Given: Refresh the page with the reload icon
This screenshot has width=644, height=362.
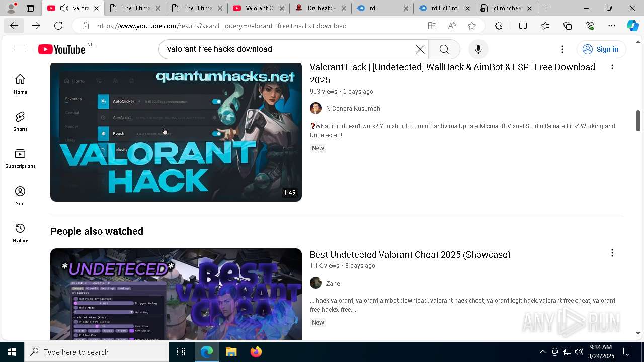Looking at the screenshot, I should coord(58,26).
